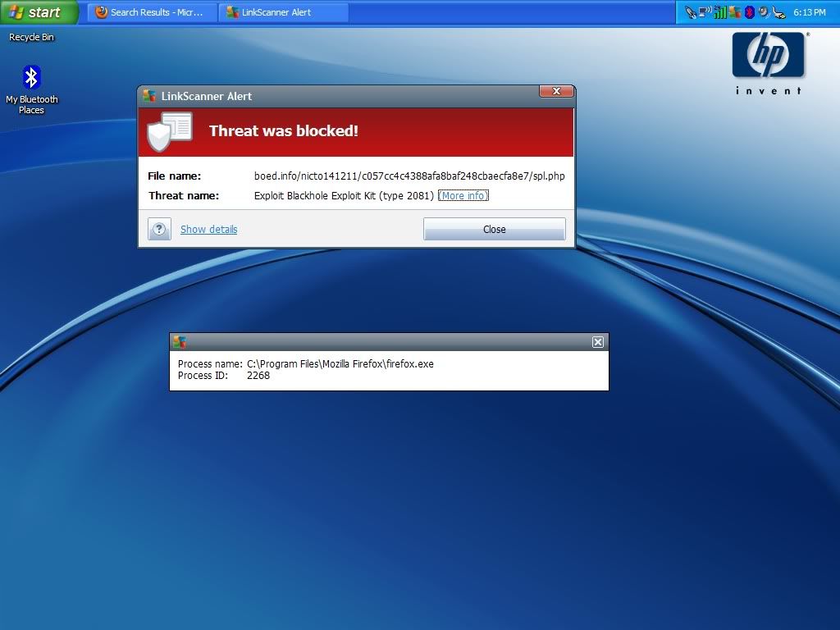This screenshot has width=840, height=630.
Task: Switch to Search Results taskbar window
Action: click(152, 12)
